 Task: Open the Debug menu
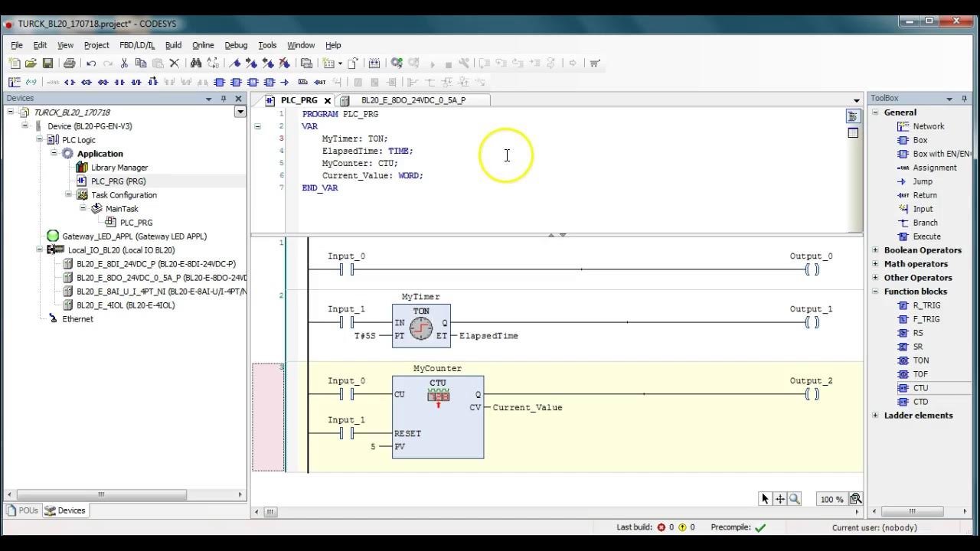(x=236, y=45)
